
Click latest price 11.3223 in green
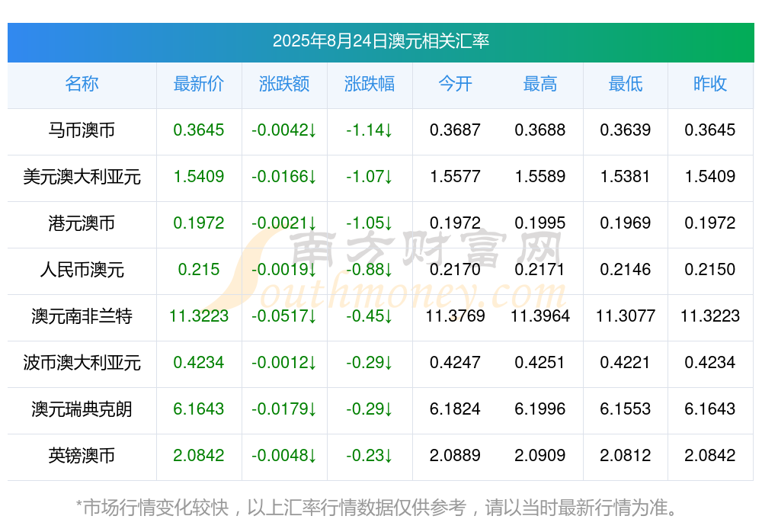(199, 316)
